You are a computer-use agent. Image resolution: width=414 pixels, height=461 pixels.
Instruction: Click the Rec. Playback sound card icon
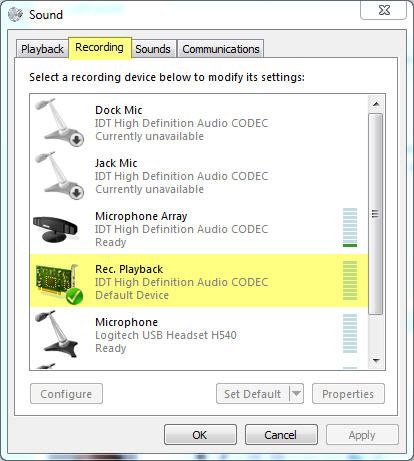(59, 284)
